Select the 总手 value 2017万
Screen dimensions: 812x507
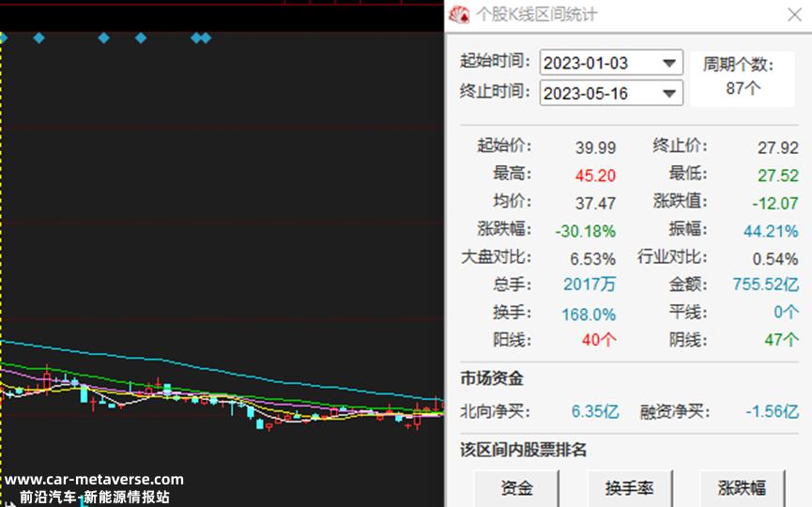pos(590,284)
